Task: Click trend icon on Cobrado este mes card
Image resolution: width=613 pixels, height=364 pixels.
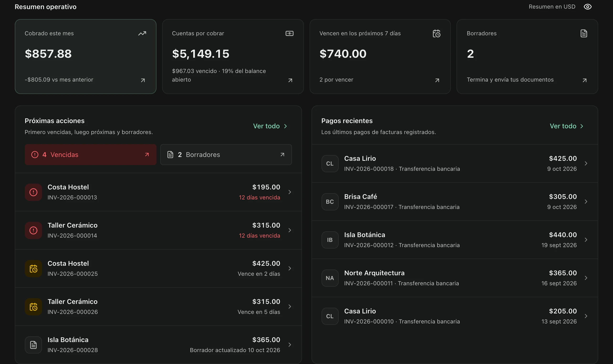Action: click(x=142, y=33)
